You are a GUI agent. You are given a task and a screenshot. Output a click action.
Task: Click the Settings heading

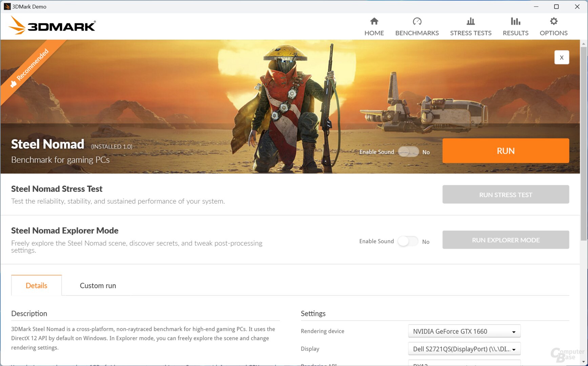313,313
